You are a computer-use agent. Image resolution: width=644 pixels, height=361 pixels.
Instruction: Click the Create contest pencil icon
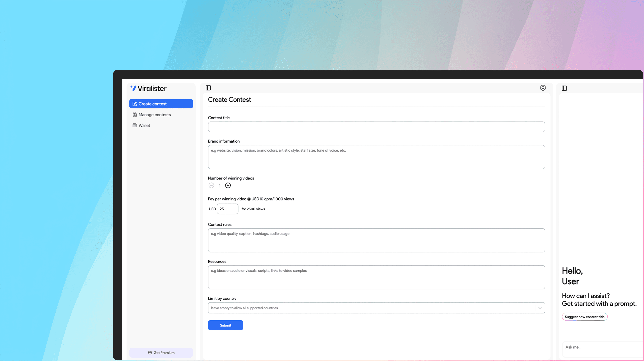pyautogui.click(x=135, y=104)
